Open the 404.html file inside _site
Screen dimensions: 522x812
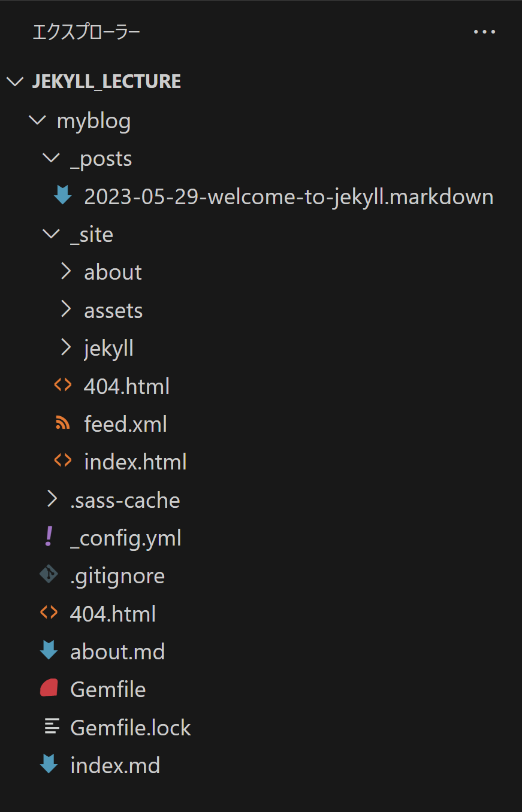pyautogui.click(x=126, y=386)
